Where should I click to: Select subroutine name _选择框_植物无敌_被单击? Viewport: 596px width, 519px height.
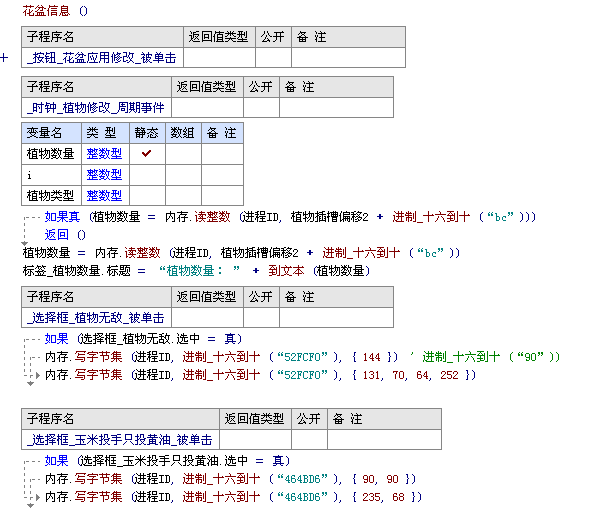coord(95,318)
